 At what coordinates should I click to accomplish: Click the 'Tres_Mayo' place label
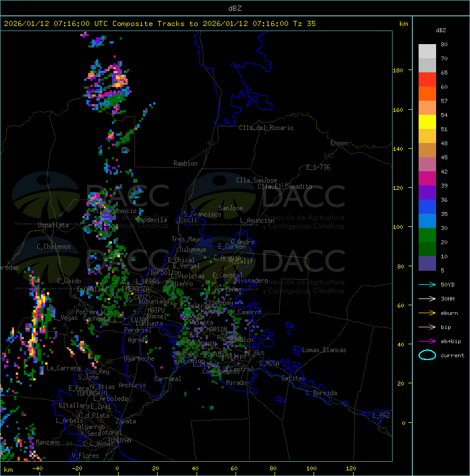186,239
